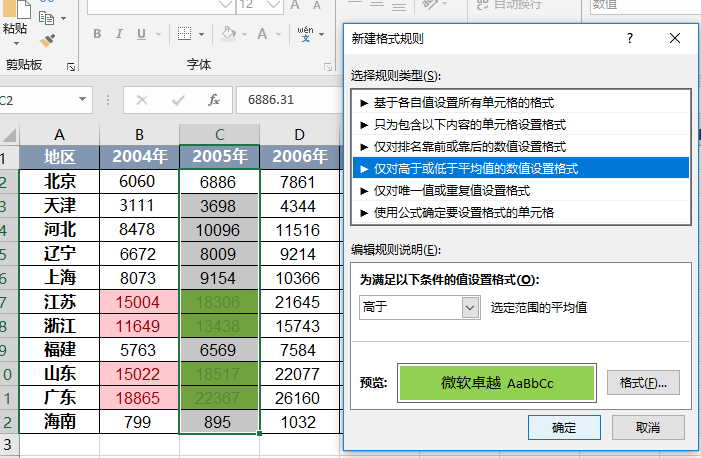
Task: Open font color dropdown arrow
Action: [x=279, y=34]
